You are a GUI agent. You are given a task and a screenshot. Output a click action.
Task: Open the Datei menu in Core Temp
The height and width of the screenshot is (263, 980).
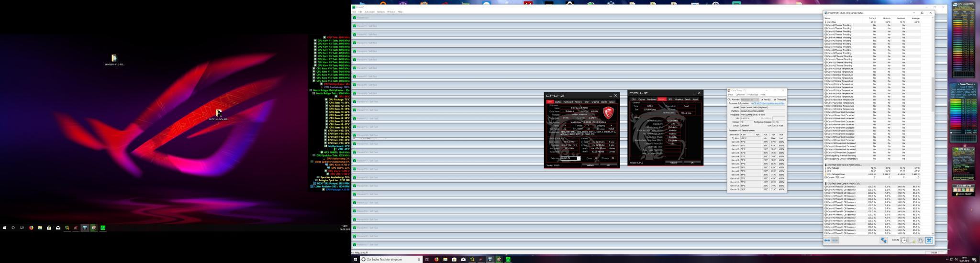pos(731,95)
